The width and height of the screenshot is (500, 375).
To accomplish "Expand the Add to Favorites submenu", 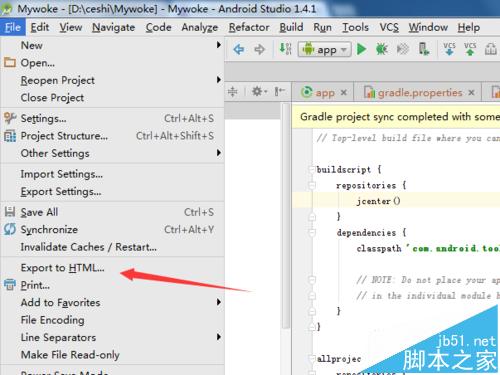I will point(219,302).
